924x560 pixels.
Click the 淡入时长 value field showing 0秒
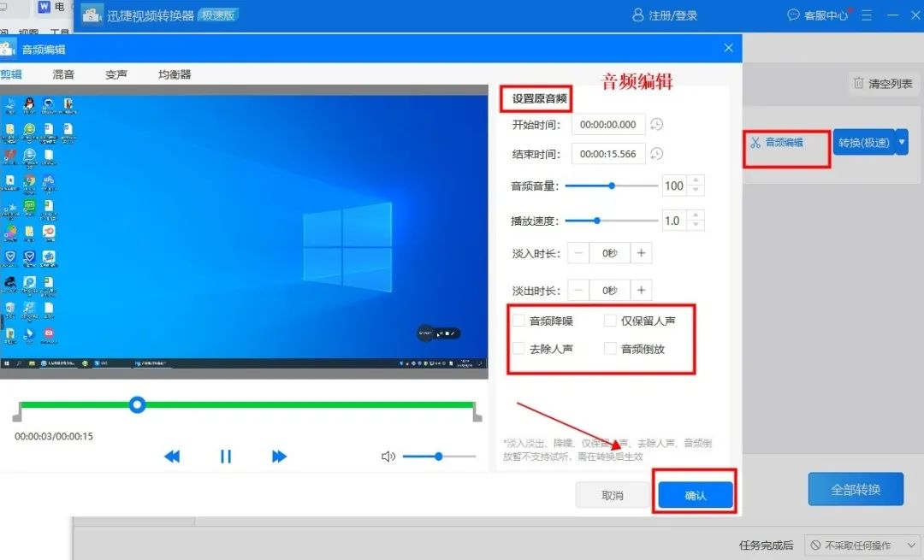tap(610, 253)
